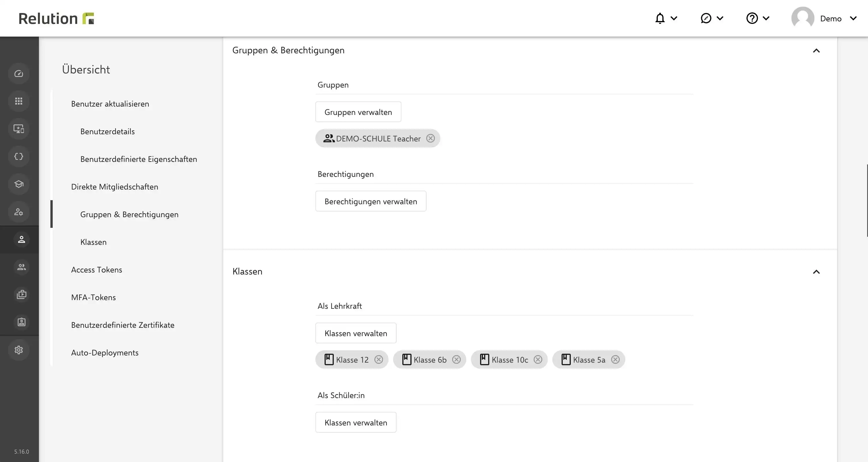Click the Als Lehrkraft heading
Screen dimensions: 868x462
(340, 306)
